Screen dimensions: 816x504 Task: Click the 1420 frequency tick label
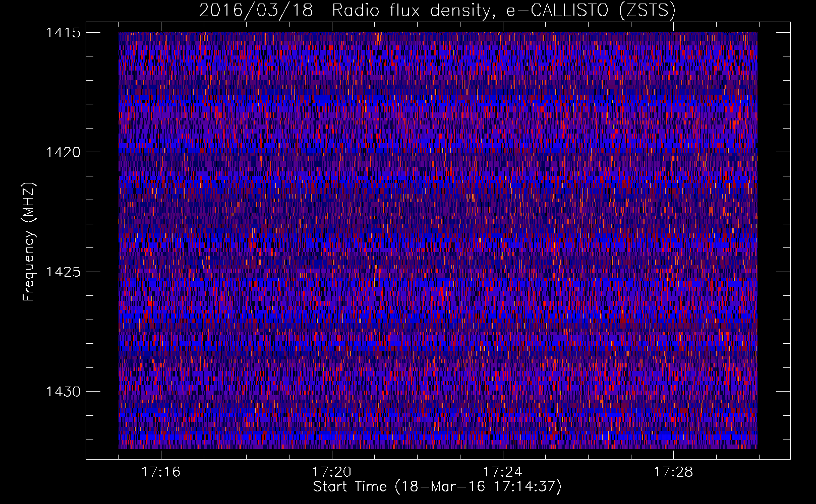pyautogui.click(x=64, y=152)
